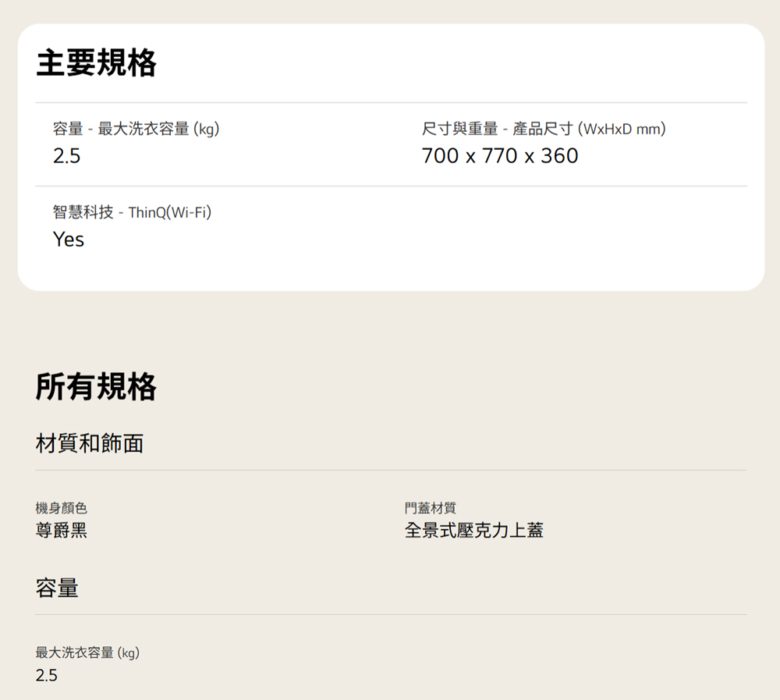Click the Yes value under ThinQ(Wi-Fi)
This screenshot has height=700, width=780.
(68, 240)
